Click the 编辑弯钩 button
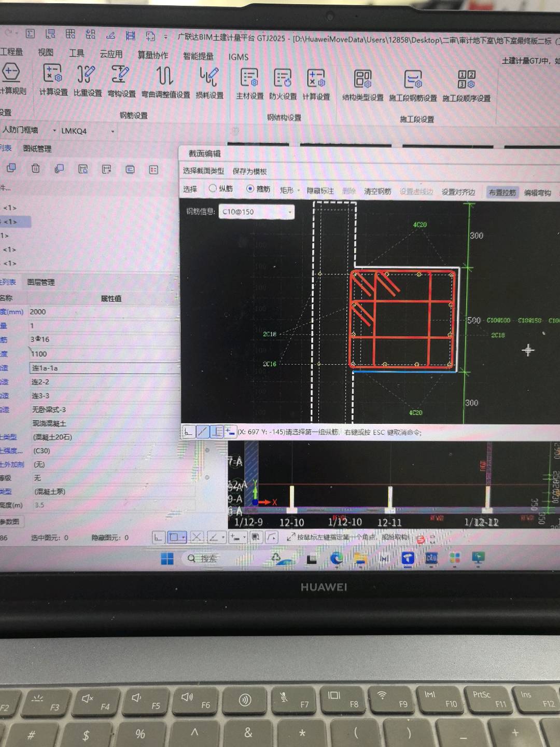560x747 pixels. coord(537,192)
